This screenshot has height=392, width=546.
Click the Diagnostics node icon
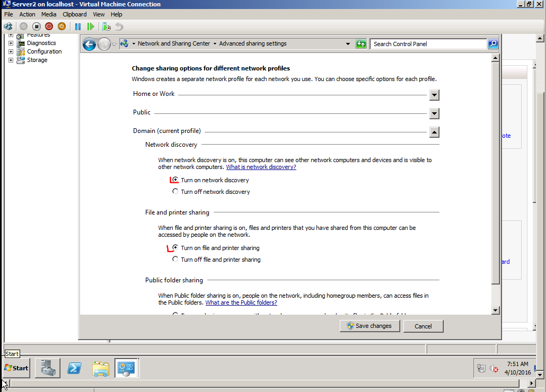21,43
